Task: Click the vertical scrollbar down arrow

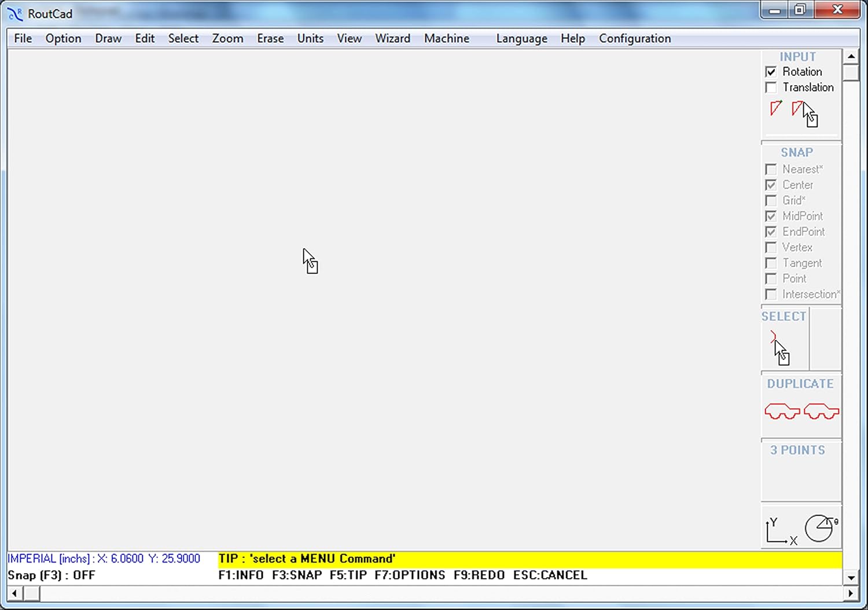Action: [x=851, y=577]
